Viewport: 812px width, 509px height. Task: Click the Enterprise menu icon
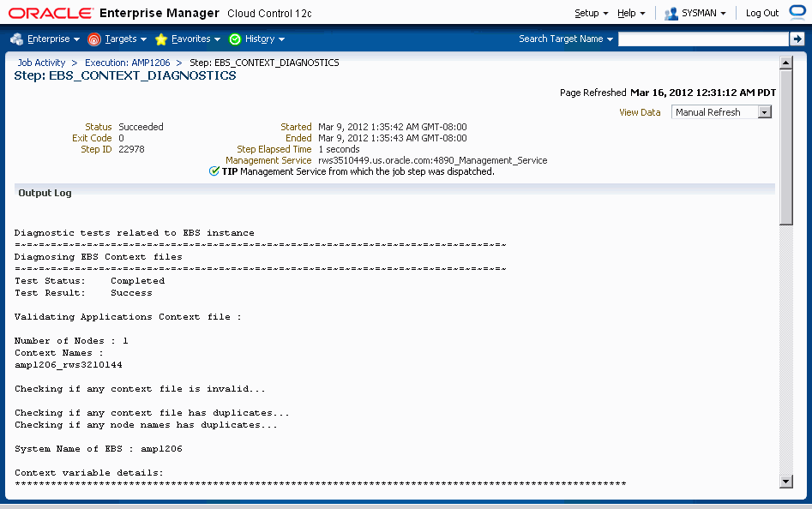(16, 39)
